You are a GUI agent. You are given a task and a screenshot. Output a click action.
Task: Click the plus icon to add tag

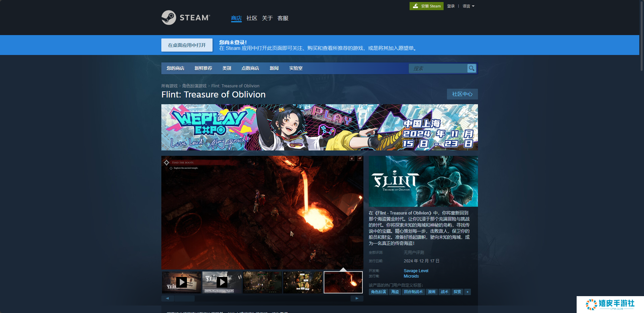pyautogui.click(x=468, y=292)
